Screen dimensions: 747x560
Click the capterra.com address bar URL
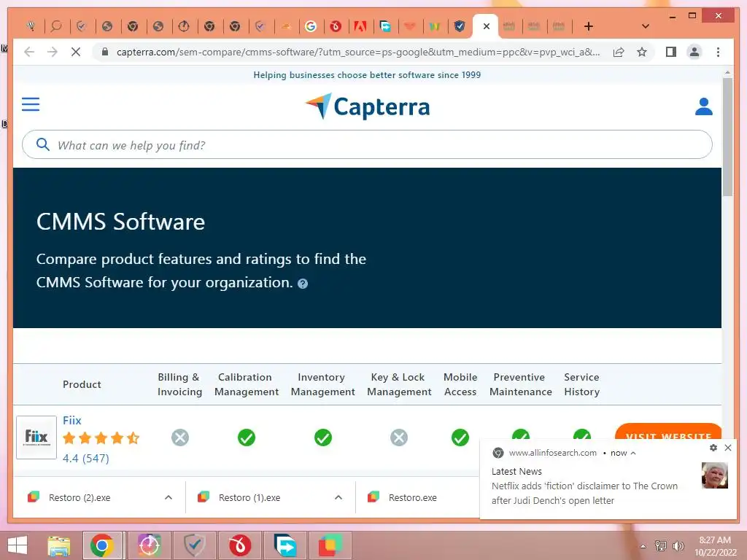coord(358,52)
